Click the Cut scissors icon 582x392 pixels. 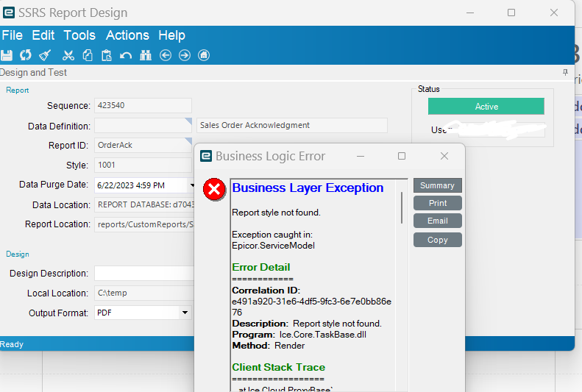pos(68,56)
